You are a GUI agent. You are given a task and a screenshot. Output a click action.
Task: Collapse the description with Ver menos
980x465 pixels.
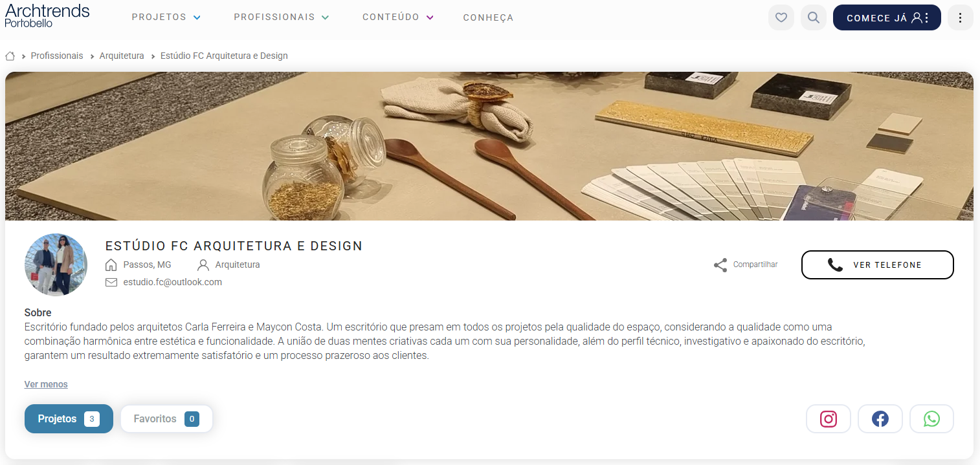46,384
